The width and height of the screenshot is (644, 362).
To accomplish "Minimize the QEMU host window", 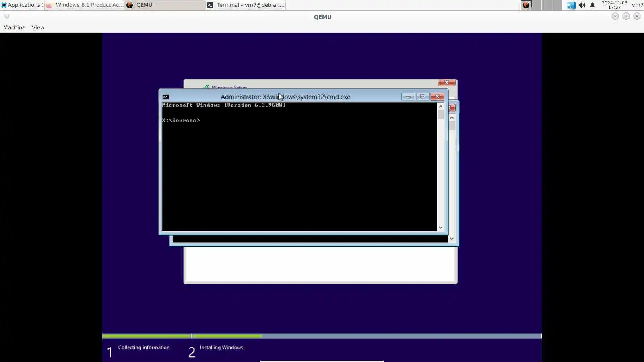I will pyautogui.click(x=615, y=16).
